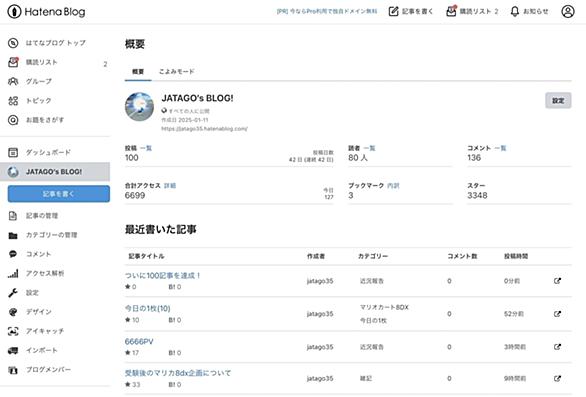
Task: Click the インポート truck icon
Action: coord(13,350)
